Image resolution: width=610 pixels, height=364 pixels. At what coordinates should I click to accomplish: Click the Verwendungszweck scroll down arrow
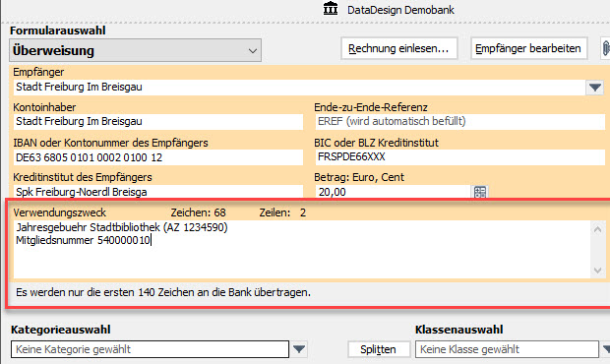[x=597, y=270]
